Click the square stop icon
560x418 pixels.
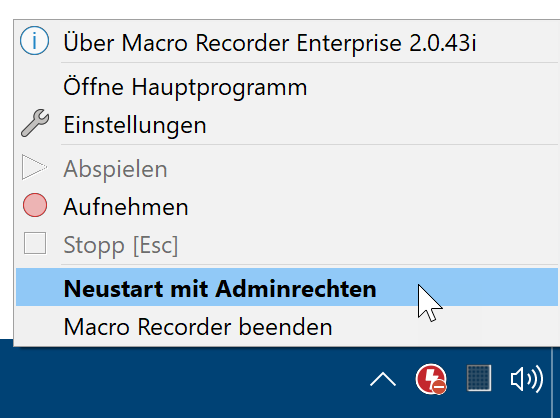pyautogui.click(x=35, y=243)
